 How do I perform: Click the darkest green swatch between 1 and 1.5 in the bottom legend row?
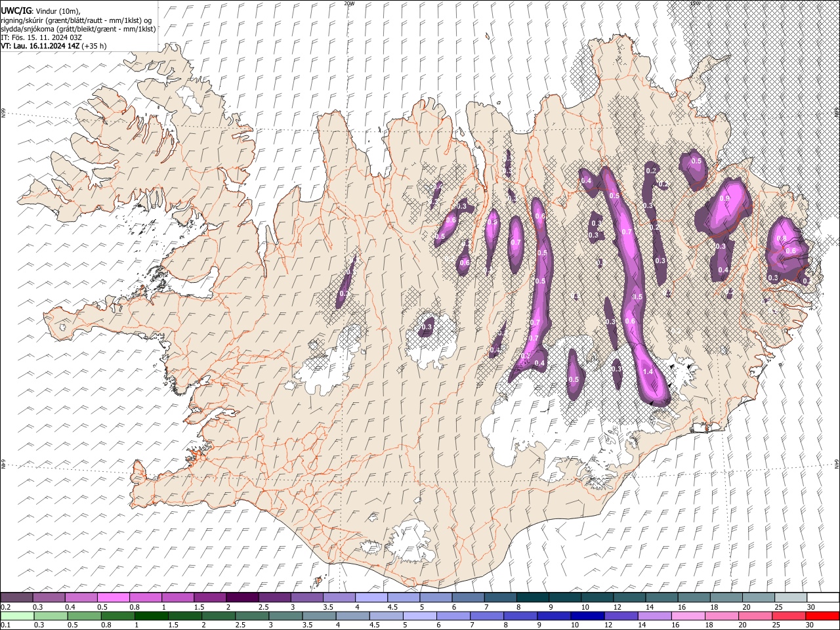pyautogui.click(x=152, y=616)
